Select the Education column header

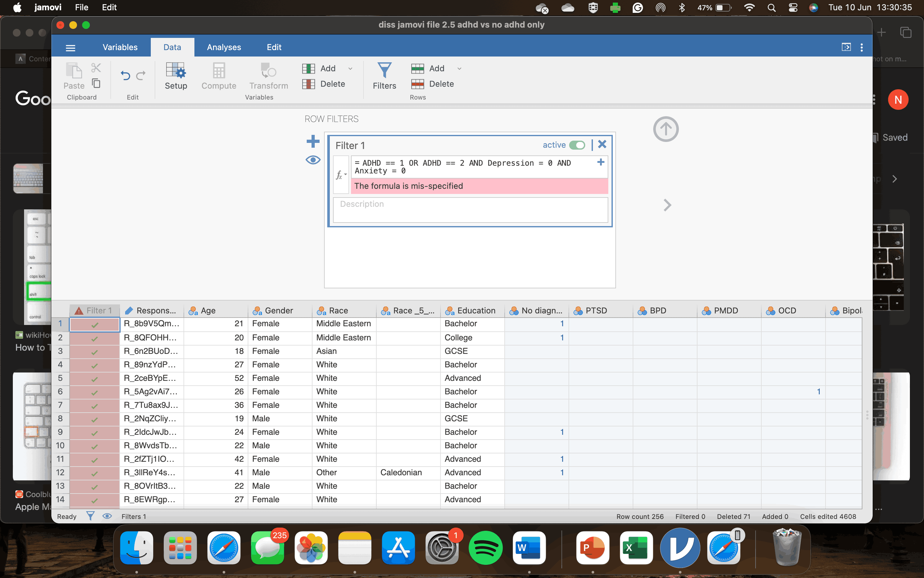472,311
